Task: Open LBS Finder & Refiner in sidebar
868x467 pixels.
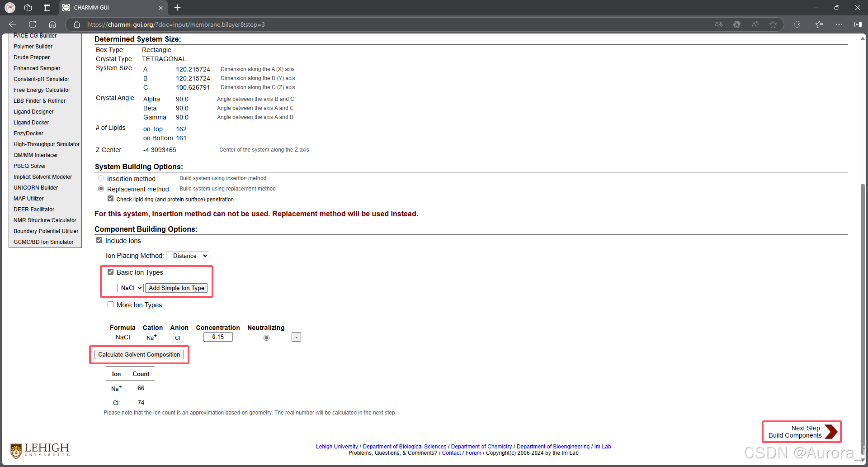Action: point(40,101)
